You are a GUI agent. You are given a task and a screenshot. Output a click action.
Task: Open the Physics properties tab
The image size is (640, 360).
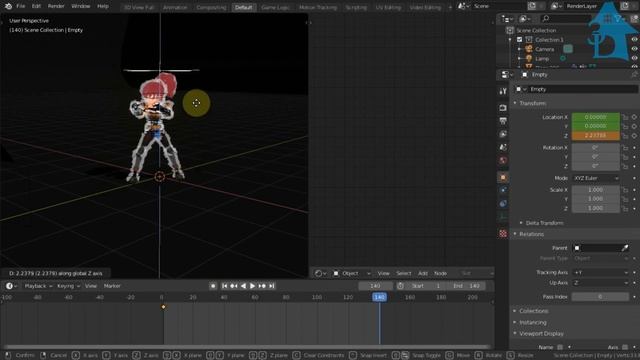[x=503, y=190]
